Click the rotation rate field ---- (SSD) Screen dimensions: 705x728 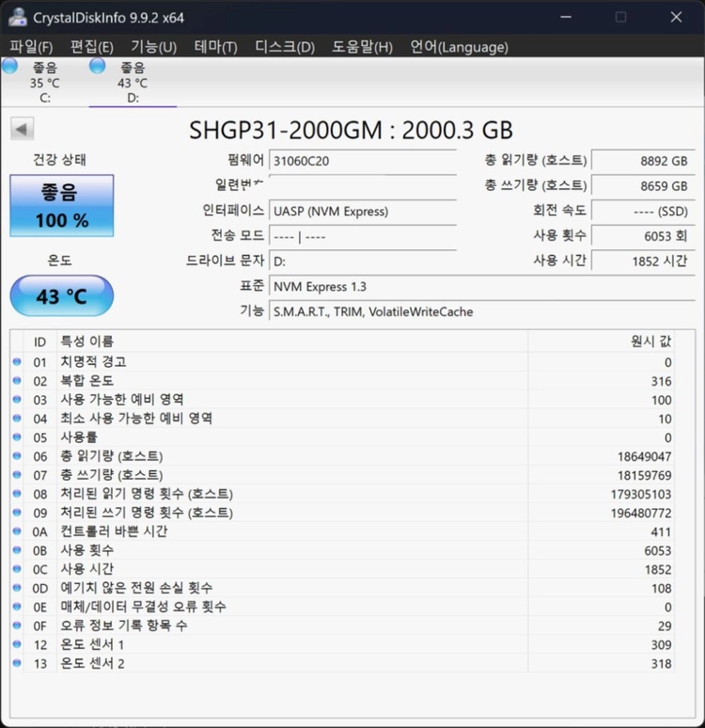643,212
